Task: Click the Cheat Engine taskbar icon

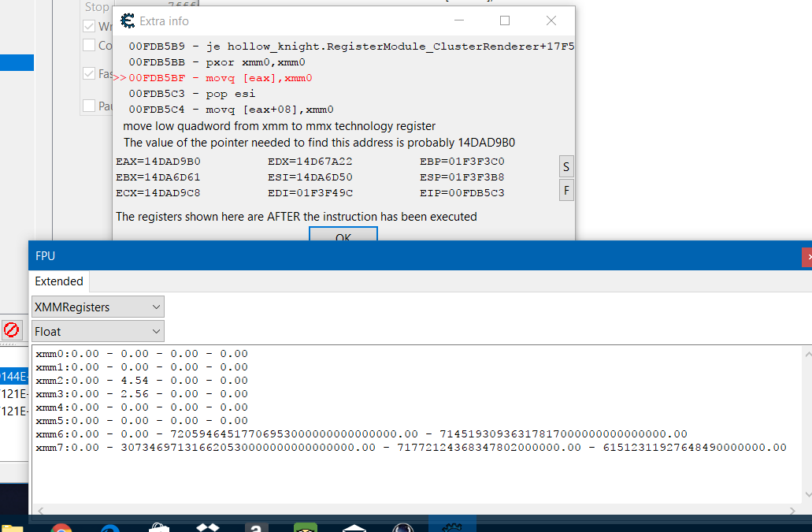Action: [452, 526]
